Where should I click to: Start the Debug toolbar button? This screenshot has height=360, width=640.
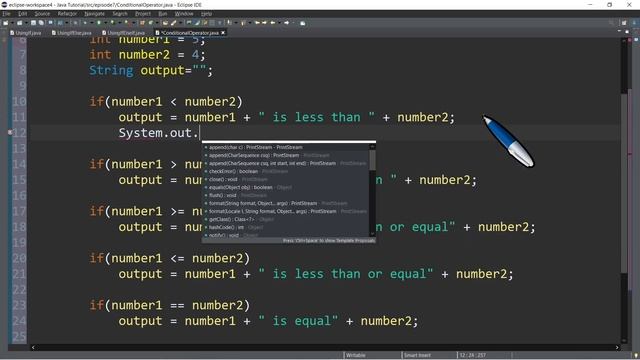85,23
